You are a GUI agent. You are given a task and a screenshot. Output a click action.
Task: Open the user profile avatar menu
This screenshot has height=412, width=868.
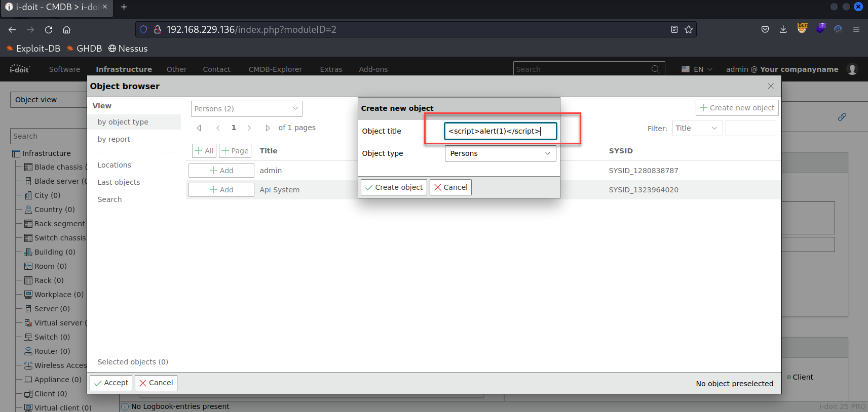tap(852, 69)
